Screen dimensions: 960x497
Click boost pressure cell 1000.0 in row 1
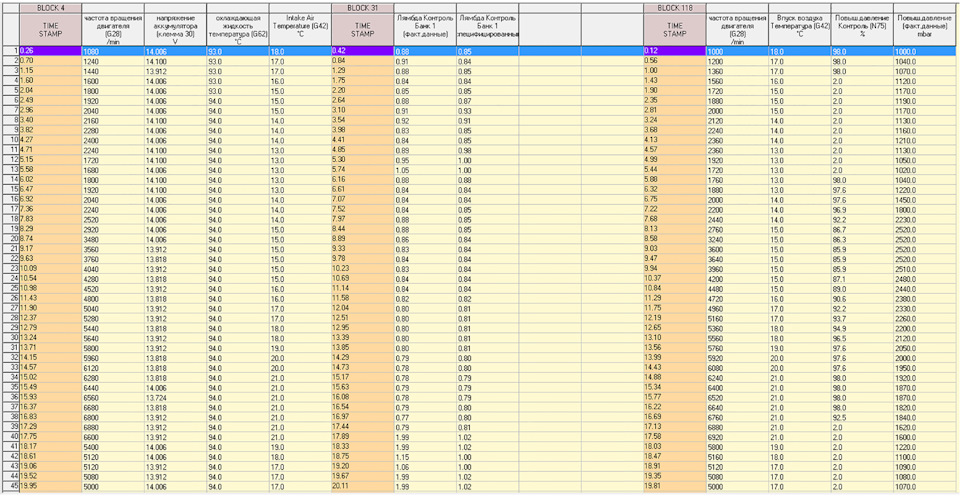tap(926, 51)
